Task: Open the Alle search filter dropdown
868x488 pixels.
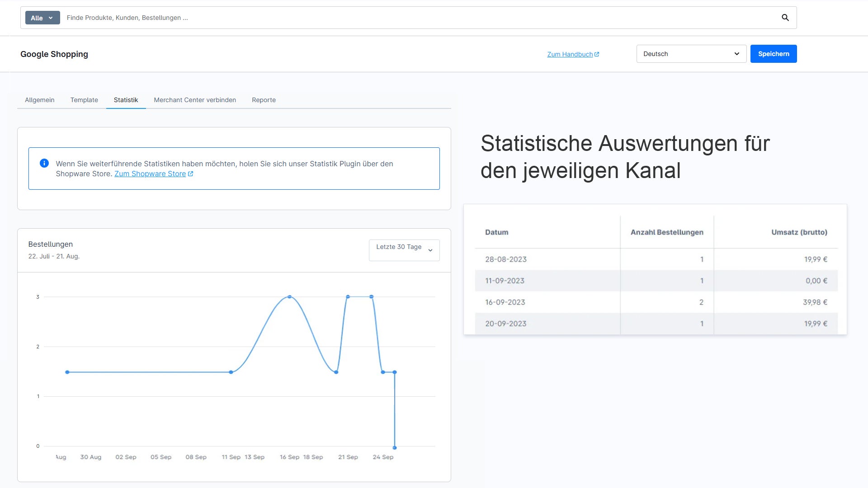Action: click(42, 18)
